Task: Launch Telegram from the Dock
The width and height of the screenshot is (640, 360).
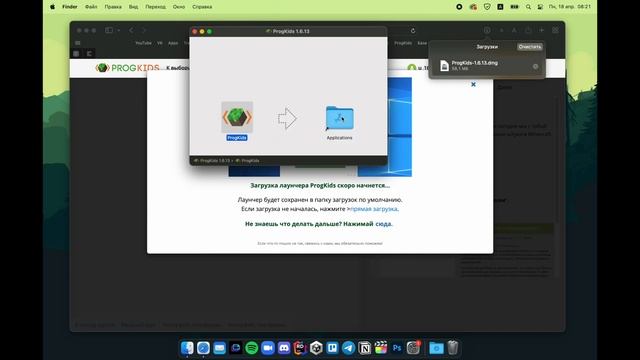Action: click(x=349, y=348)
